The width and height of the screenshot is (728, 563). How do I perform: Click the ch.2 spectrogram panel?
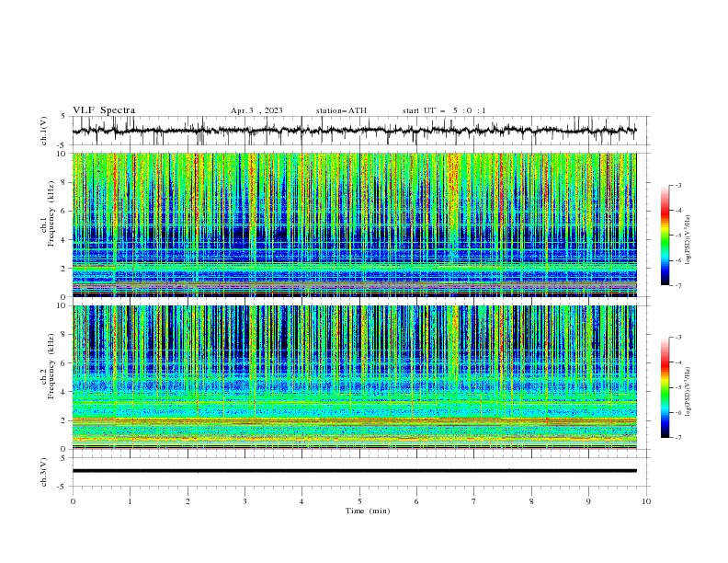(354, 377)
